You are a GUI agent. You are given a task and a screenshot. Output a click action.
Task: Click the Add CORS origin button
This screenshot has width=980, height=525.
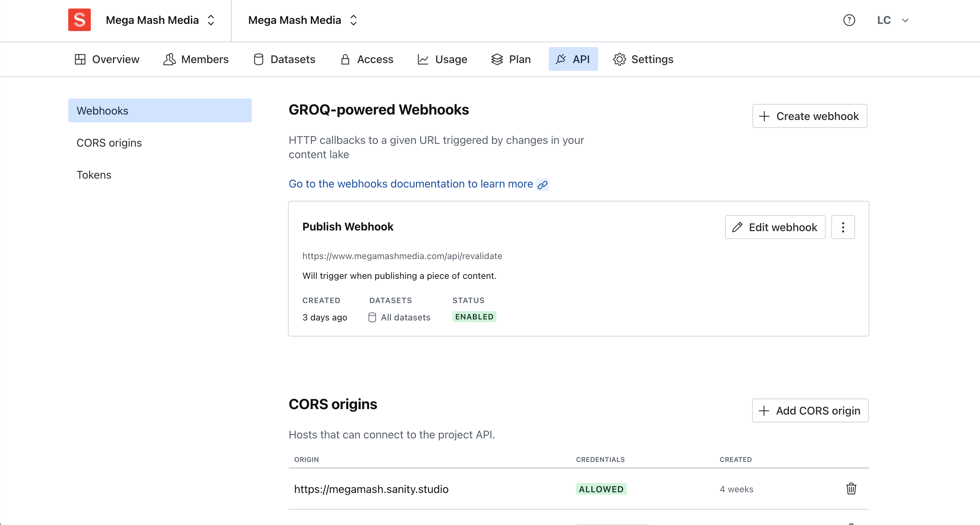[810, 410]
